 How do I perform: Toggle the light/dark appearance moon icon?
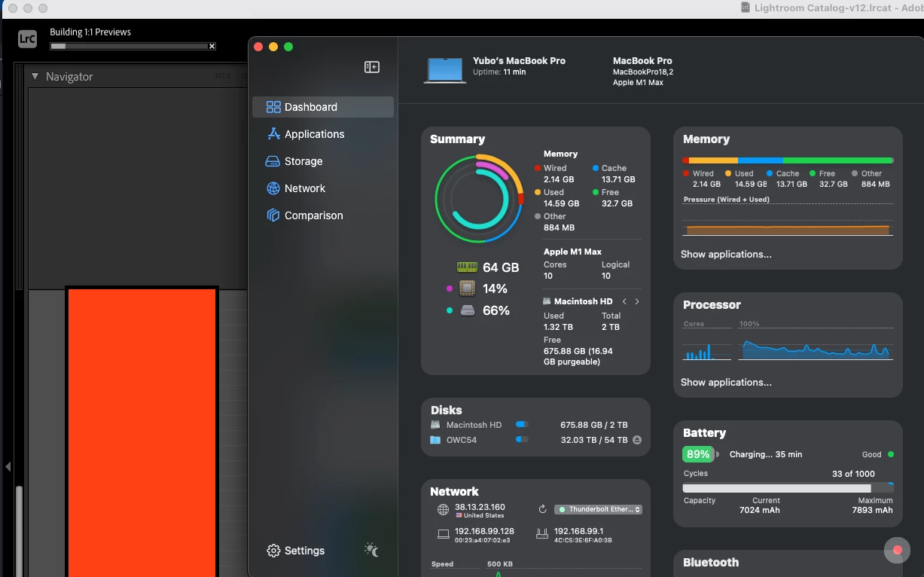click(x=371, y=550)
